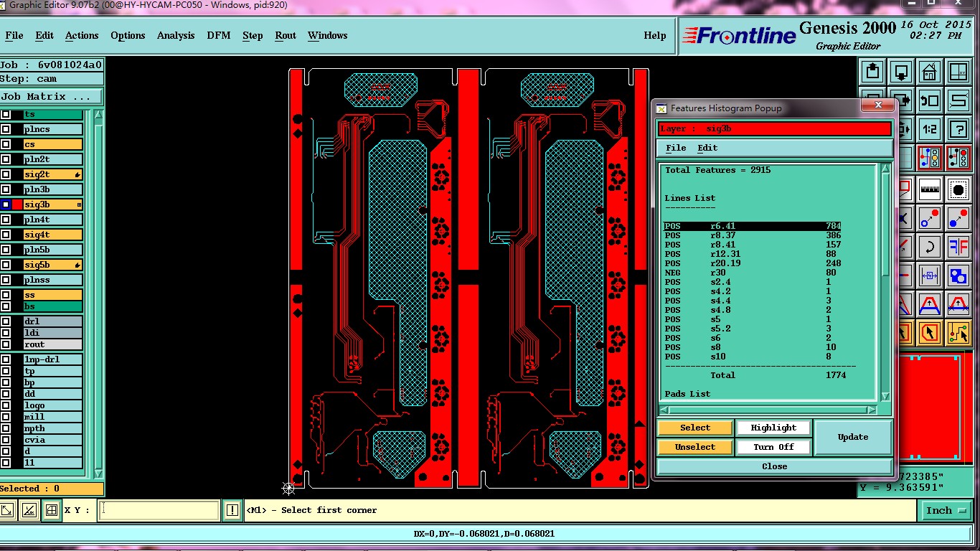Screen dimensions: 980x551
Task: Click the exclamation mark button
Action: point(232,510)
